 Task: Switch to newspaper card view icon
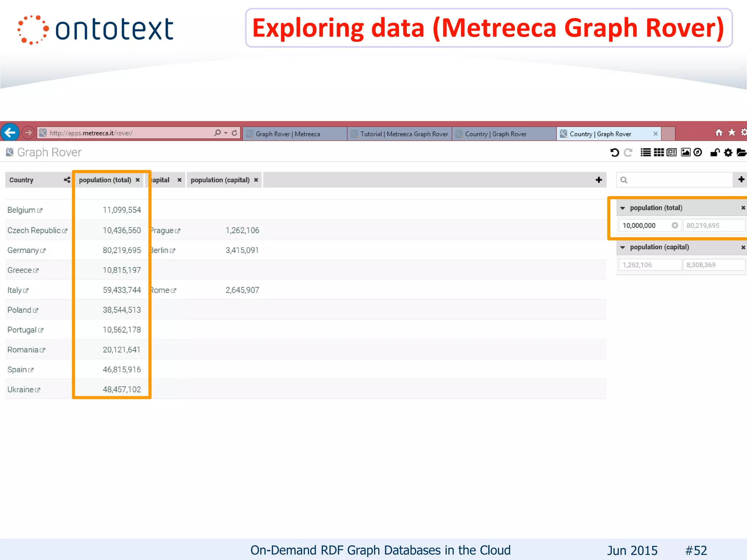click(671, 152)
